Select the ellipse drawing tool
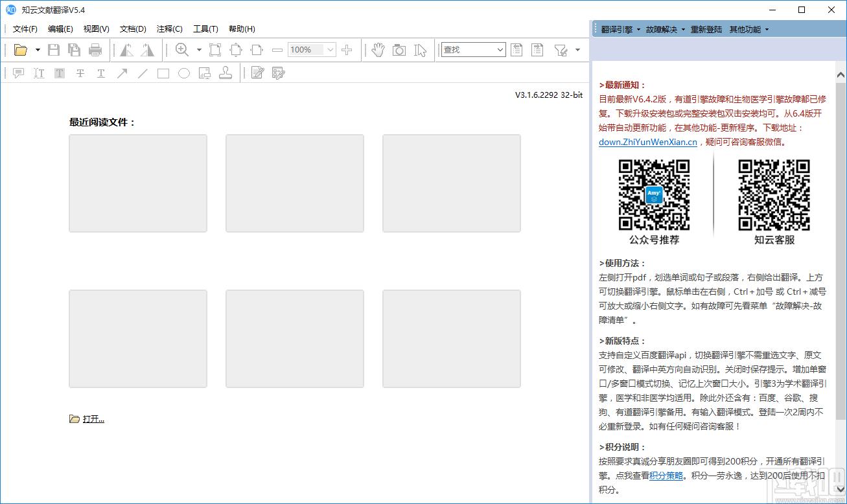Screen dimensions: 847x504 pyautogui.click(x=184, y=73)
